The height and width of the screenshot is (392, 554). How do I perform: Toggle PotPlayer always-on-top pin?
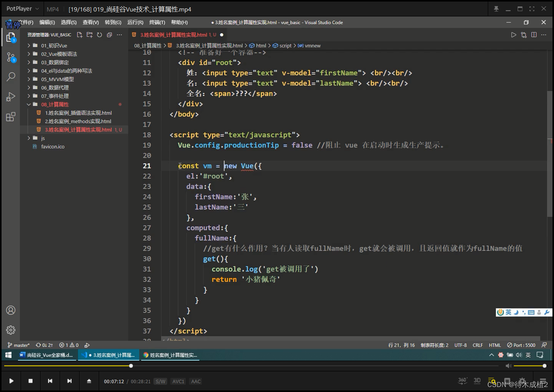(x=496, y=9)
